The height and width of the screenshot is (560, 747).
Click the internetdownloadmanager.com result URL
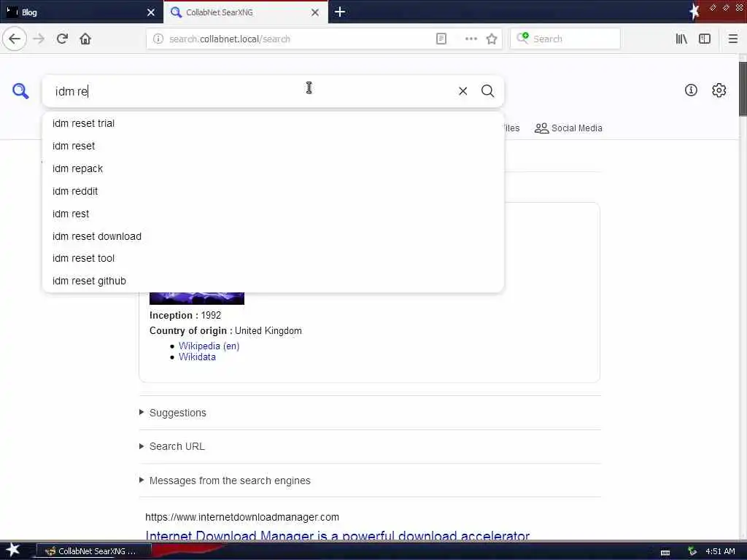[x=242, y=517]
